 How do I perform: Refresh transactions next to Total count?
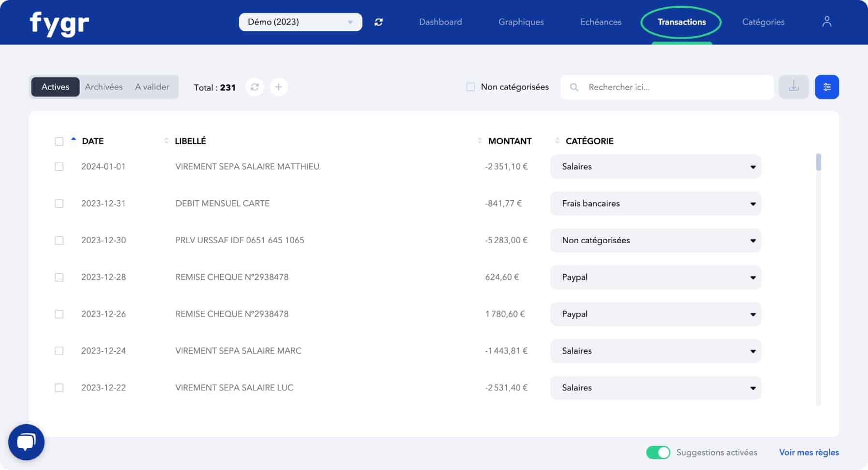[x=255, y=87]
